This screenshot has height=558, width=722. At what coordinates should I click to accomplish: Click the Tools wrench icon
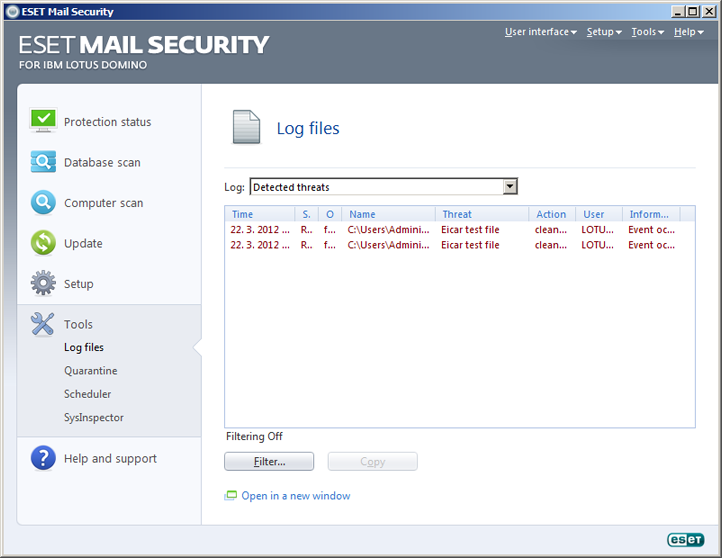[x=43, y=323]
